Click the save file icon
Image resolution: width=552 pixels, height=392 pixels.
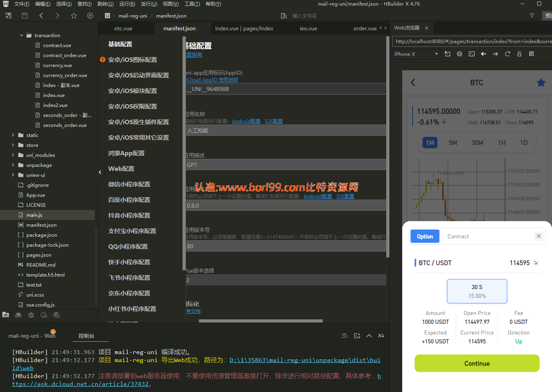coord(25,16)
